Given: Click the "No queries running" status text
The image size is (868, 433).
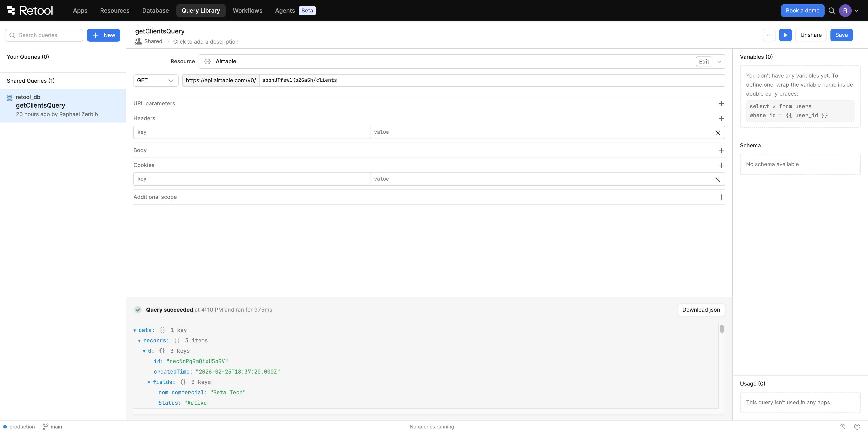Looking at the screenshot, I should (x=432, y=427).
